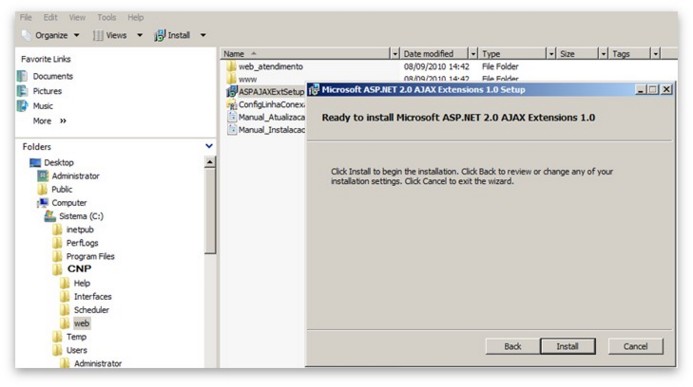Click folder tree scrollbar up arrow
The height and width of the screenshot is (387, 693).
210,162
